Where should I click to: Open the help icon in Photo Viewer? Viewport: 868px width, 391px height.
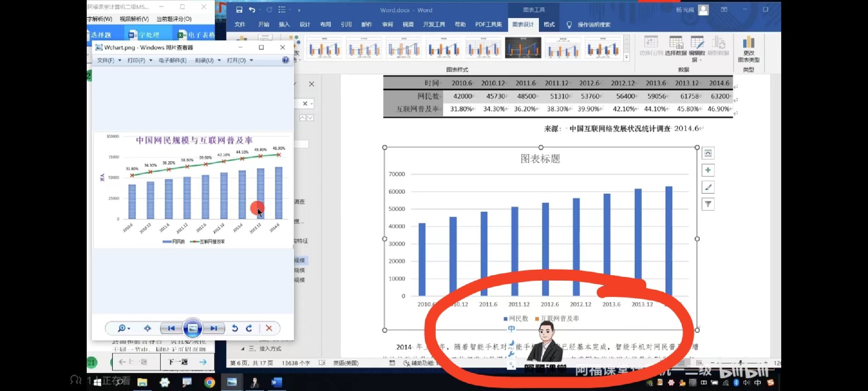pyautogui.click(x=285, y=60)
